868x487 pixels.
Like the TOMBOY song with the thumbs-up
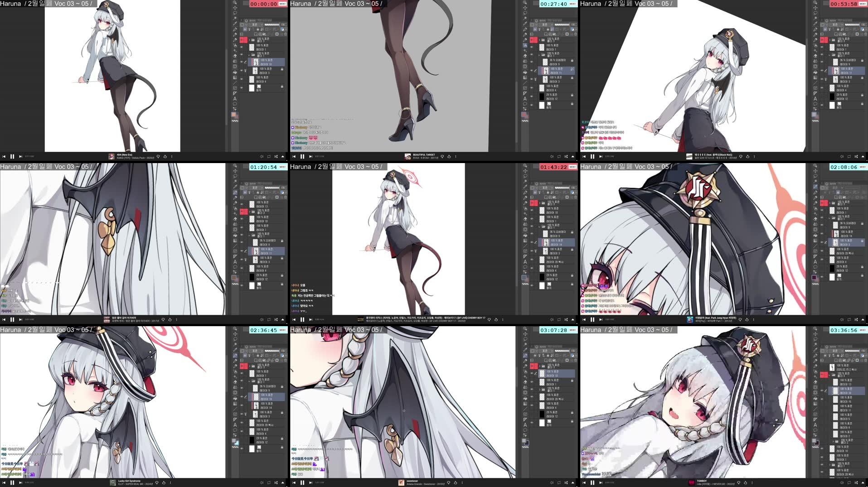[746, 482]
